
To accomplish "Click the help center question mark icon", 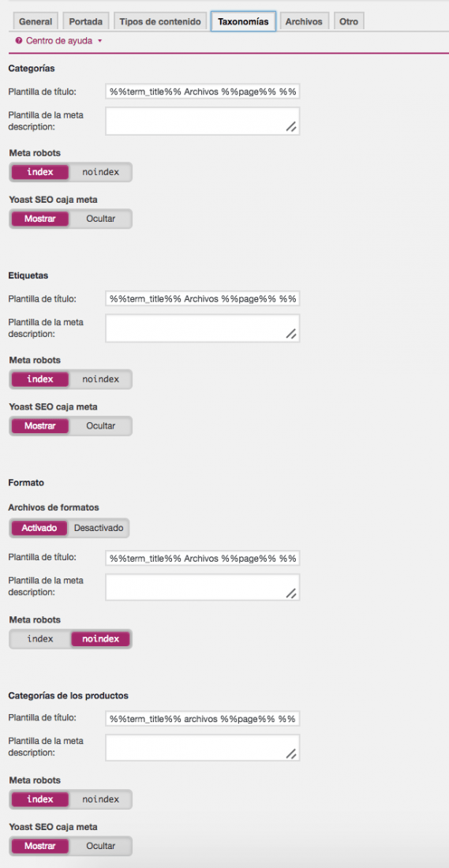I will click(x=19, y=41).
